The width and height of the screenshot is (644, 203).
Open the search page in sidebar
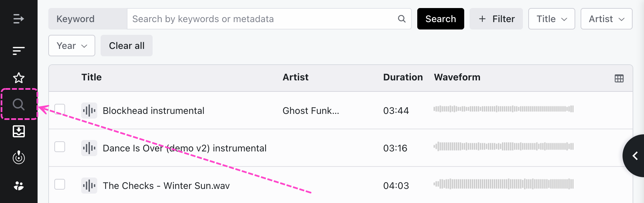(18, 105)
